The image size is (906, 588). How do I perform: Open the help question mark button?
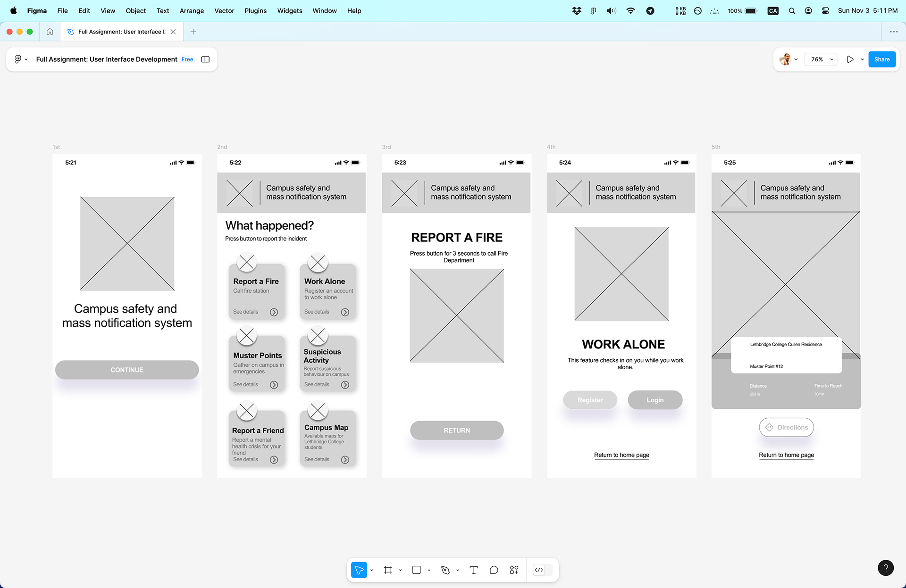(x=885, y=568)
